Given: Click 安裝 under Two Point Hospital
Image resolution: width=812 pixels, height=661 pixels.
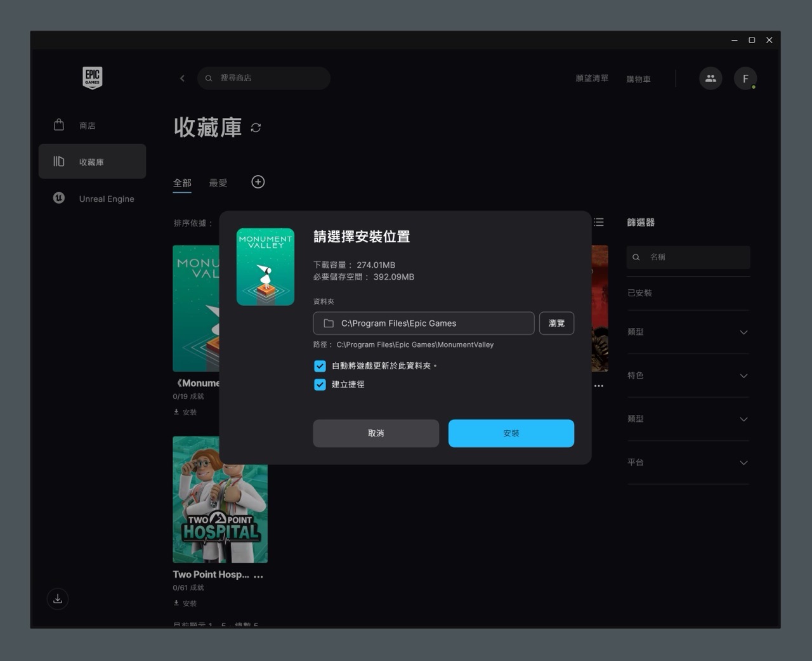Looking at the screenshot, I should point(185,603).
